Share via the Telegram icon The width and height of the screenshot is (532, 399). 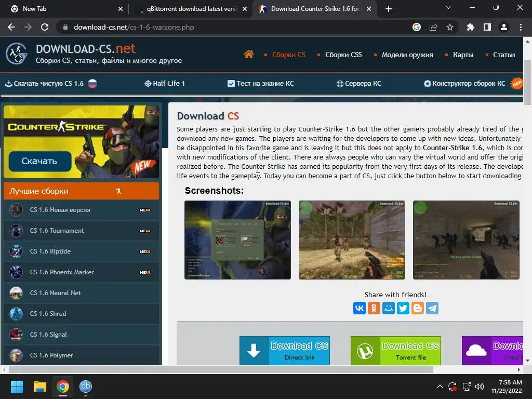tap(432, 308)
